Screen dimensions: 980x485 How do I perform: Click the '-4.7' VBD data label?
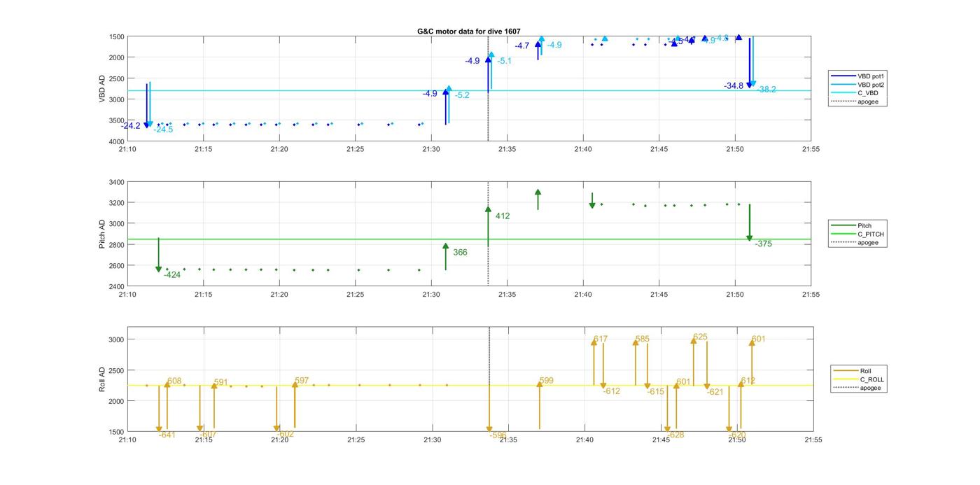pyautogui.click(x=522, y=46)
